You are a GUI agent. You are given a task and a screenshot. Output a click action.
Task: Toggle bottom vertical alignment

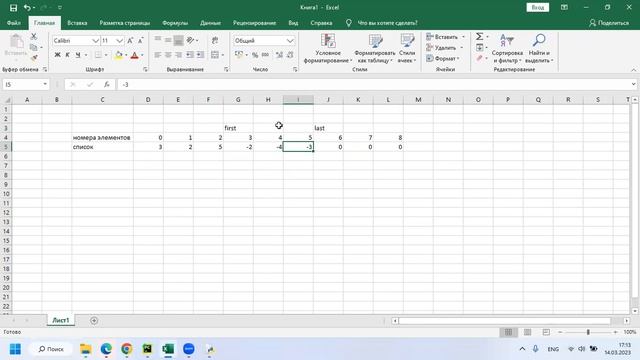click(x=178, y=40)
